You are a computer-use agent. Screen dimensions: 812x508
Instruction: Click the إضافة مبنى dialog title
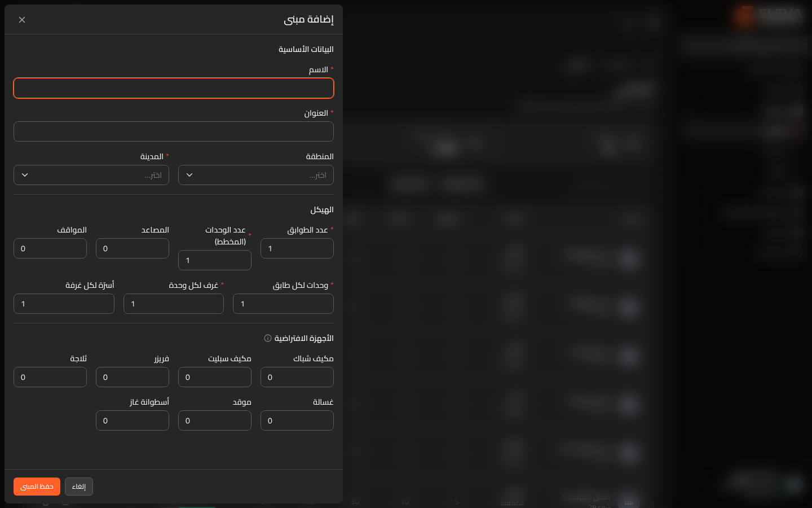pyautogui.click(x=308, y=20)
